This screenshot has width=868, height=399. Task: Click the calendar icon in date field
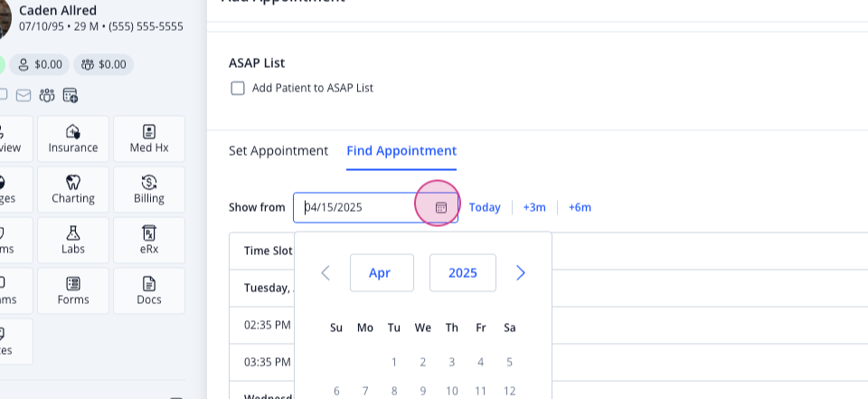(x=440, y=207)
